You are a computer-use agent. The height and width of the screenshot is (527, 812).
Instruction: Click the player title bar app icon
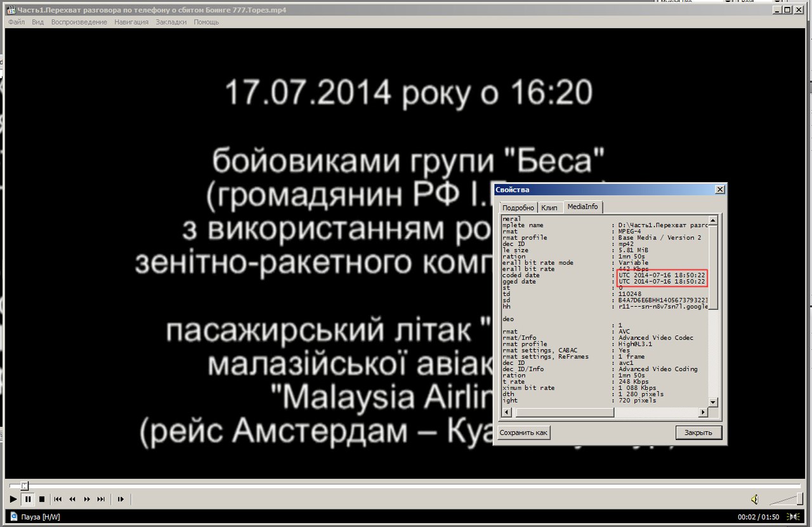pos(11,10)
